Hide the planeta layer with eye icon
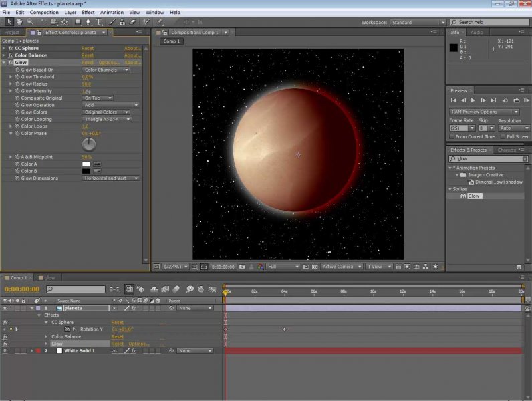Viewport: 532px width, 401px height. pyautogui.click(x=5, y=308)
